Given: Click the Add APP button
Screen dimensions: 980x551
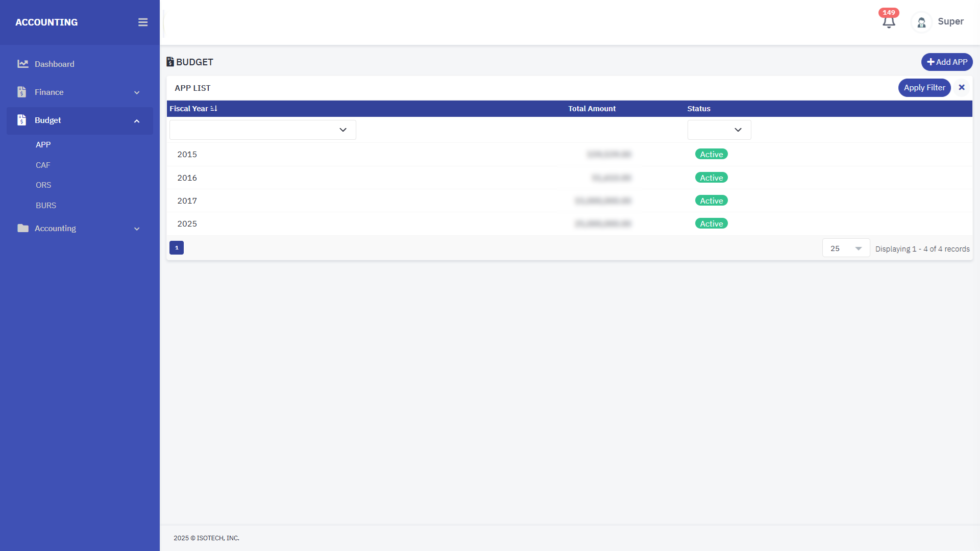Looking at the screenshot, I should click(947, 62).
